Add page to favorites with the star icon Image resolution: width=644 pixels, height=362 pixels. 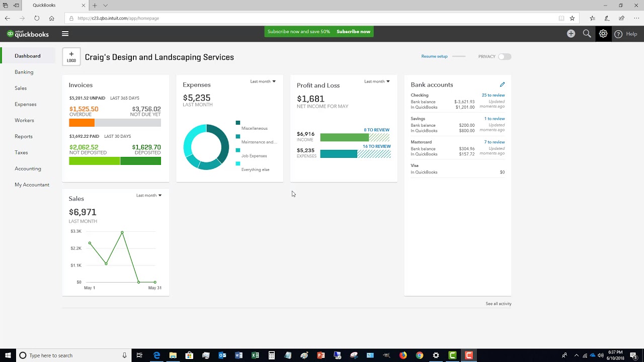coord(572,18)
